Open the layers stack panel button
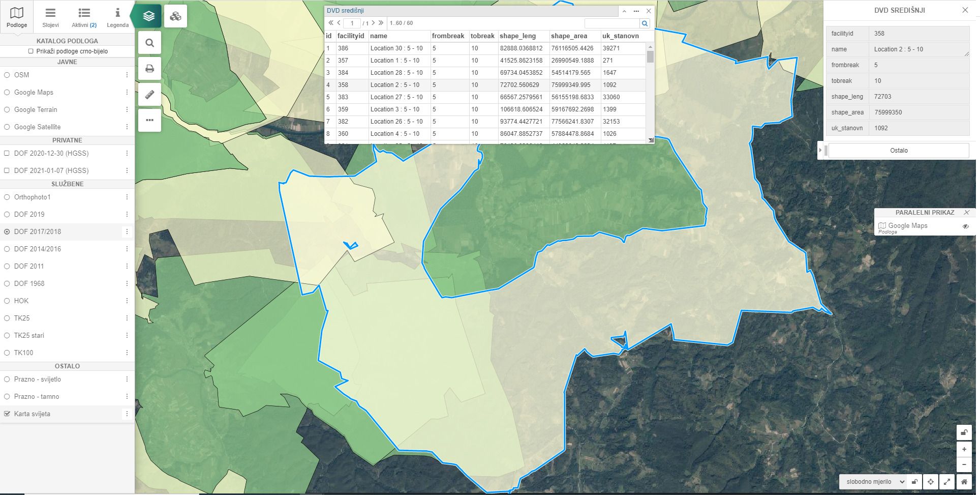The height and width of the screenshot is (495, 980). pyautogui.click(x=148, y=16)
